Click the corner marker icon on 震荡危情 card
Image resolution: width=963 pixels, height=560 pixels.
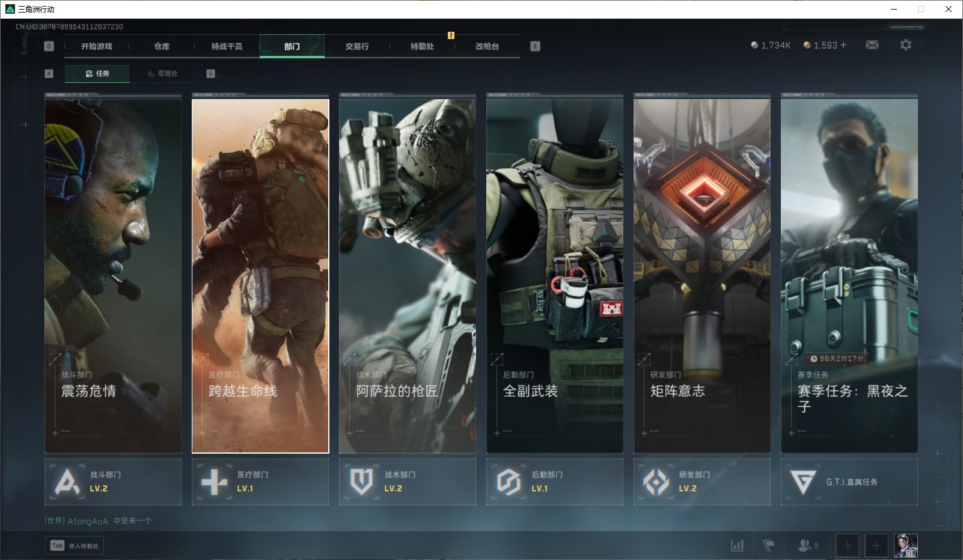[55, 359]
